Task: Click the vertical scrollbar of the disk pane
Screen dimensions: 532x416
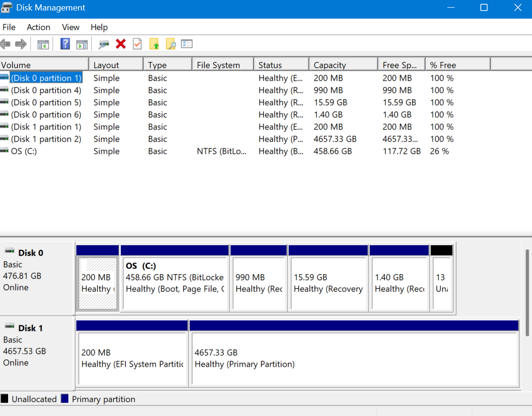Action: [527, 292]
